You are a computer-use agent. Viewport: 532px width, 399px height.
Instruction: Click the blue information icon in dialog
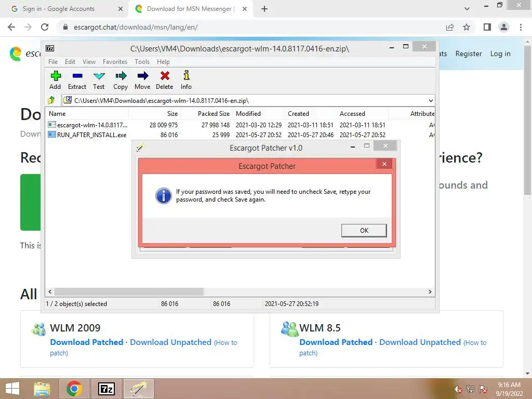(164, 196)
